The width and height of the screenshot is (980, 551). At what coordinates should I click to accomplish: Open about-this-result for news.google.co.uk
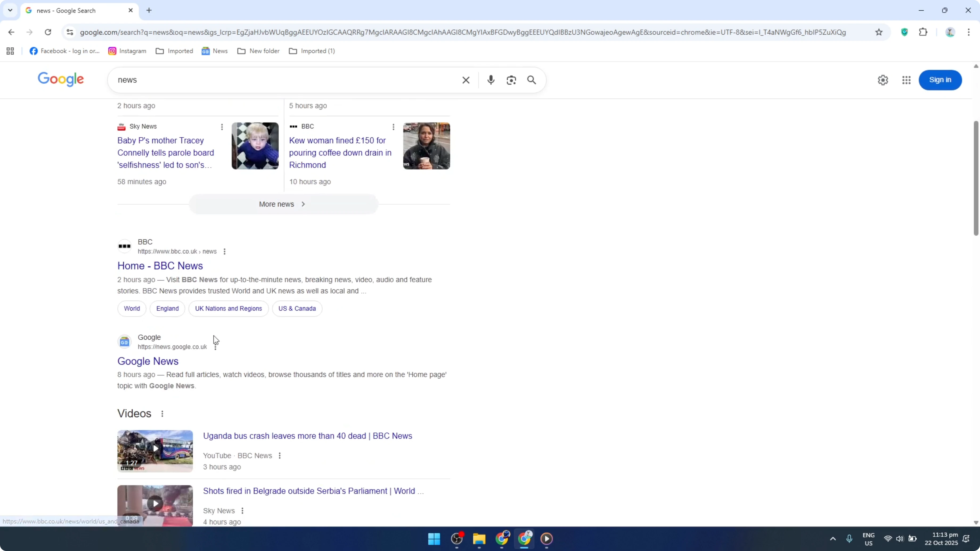pos(215,347)
